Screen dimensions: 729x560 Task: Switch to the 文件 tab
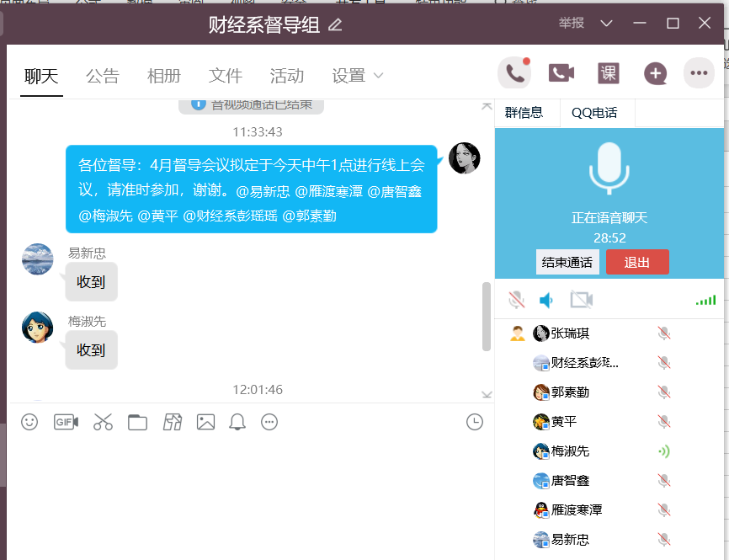point(226,76)
